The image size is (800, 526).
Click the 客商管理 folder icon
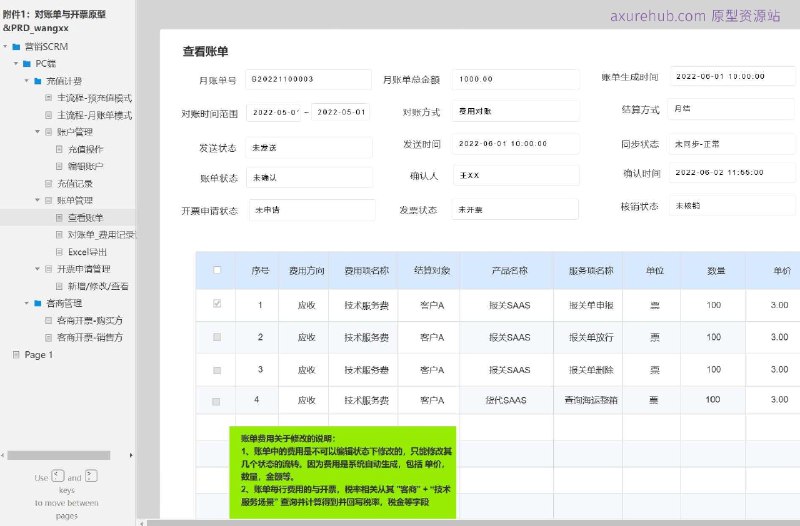(x=38, y=303)
